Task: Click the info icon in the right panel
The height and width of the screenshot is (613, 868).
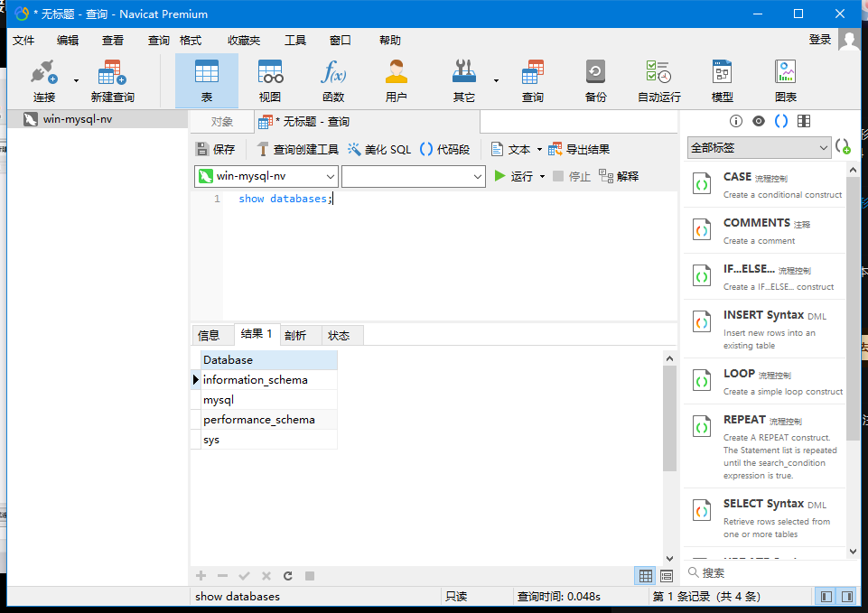Action: coord(736,121)
